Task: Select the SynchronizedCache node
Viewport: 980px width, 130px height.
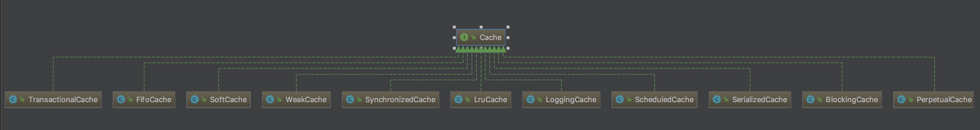Action: (x=391, y=99)
